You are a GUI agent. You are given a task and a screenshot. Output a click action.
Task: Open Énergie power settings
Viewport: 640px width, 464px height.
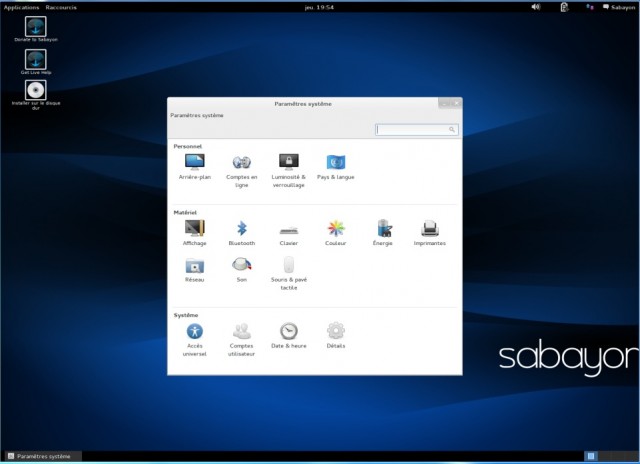coord(383,233)
